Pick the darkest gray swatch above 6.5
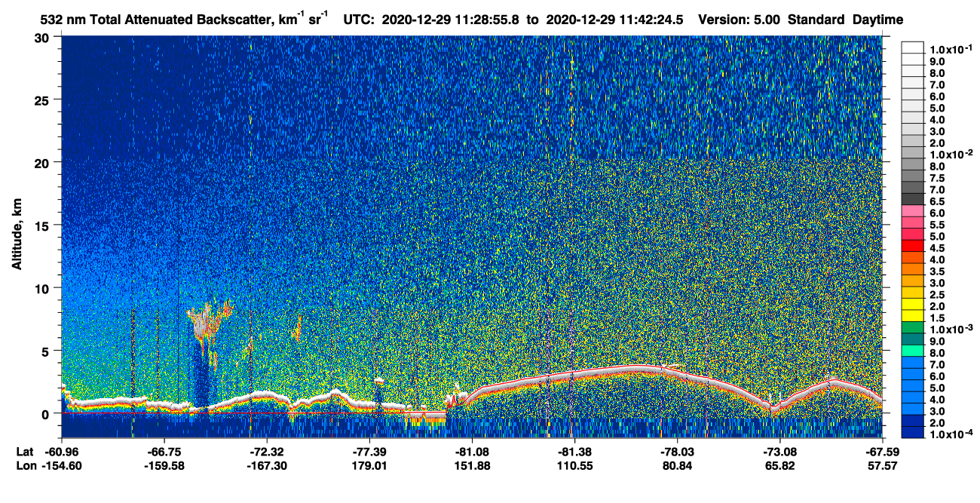This screenshot has width=980, height=503. point(912,198)
